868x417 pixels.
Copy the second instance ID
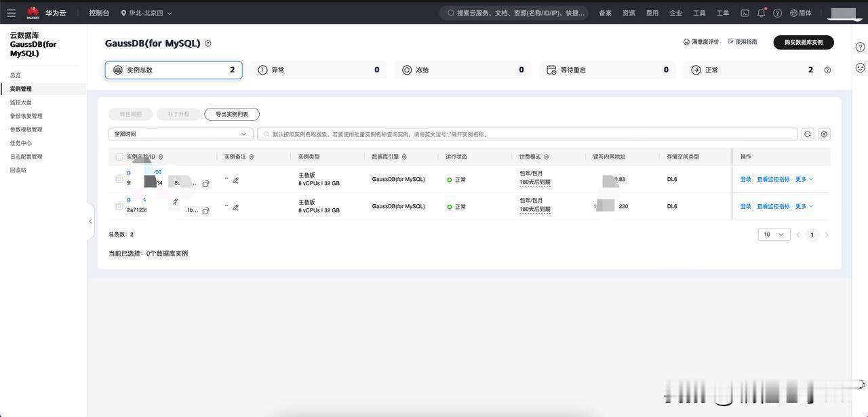(x=205, y=211)
